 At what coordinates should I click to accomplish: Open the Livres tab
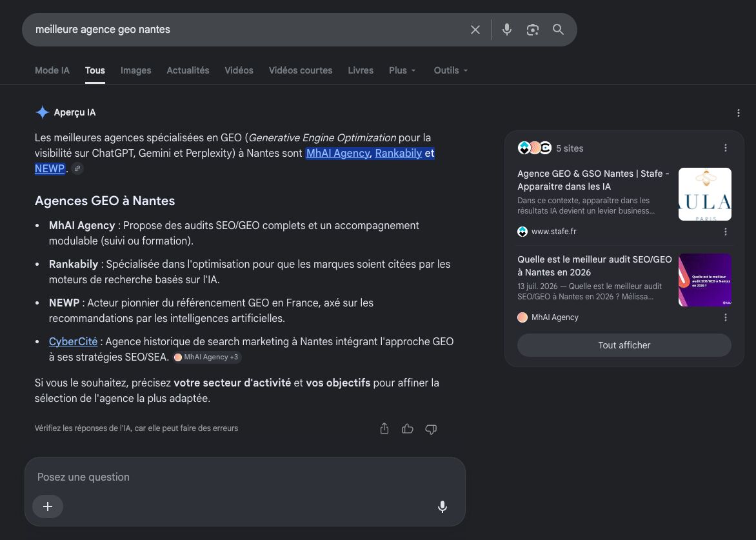pos(361,70)
